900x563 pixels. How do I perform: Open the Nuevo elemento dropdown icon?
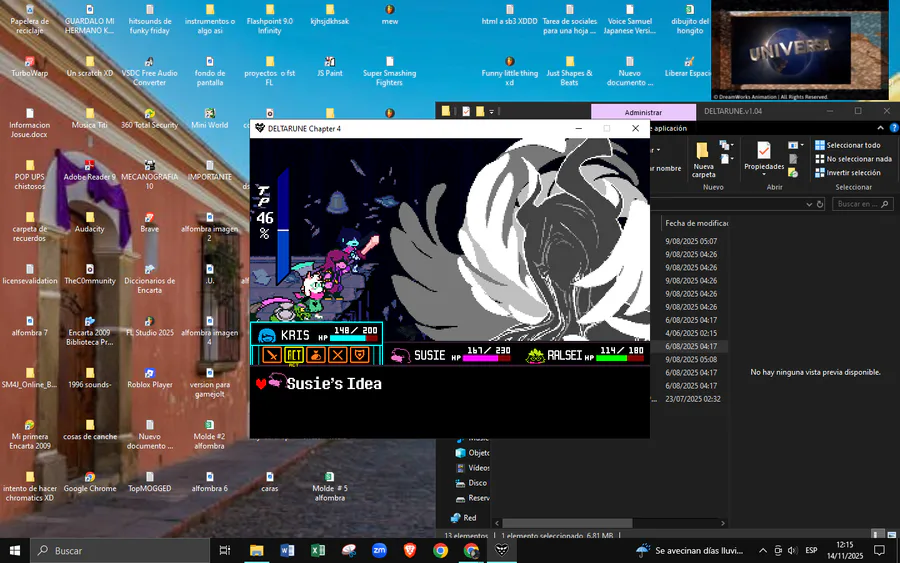(x=727, y=145)
